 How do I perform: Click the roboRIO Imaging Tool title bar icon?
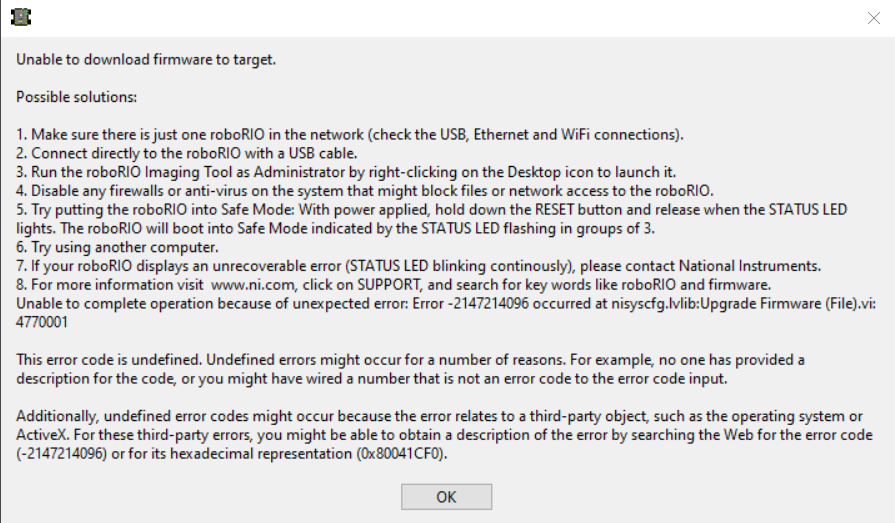click(21, 17)
